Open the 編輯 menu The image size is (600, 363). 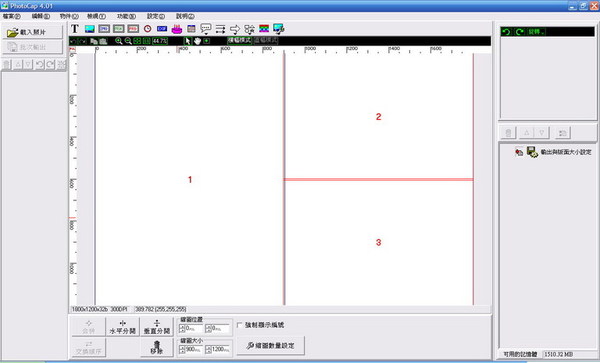(x=41, y=16)
